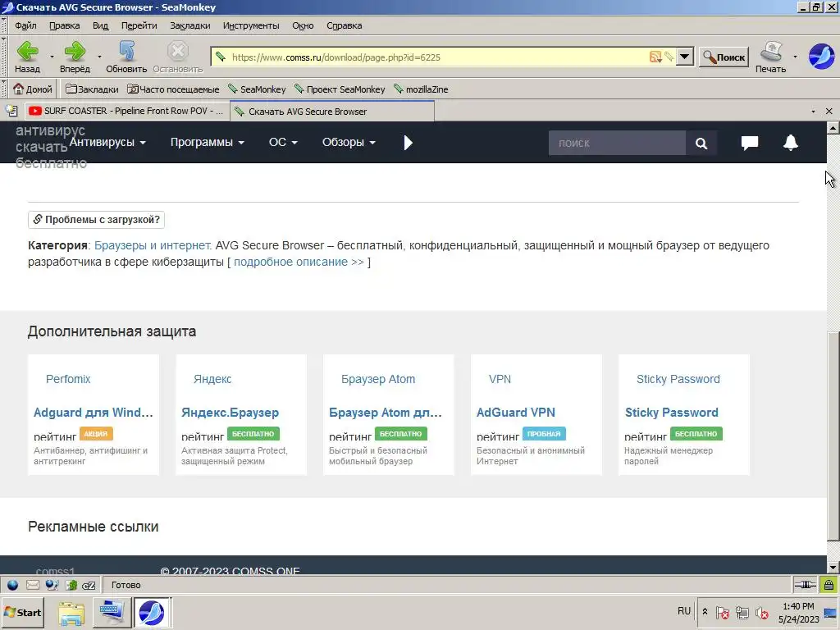Screen dimensions: 840x630
Task: Expand the address bar history dropdown
Action: pos(685,57)
